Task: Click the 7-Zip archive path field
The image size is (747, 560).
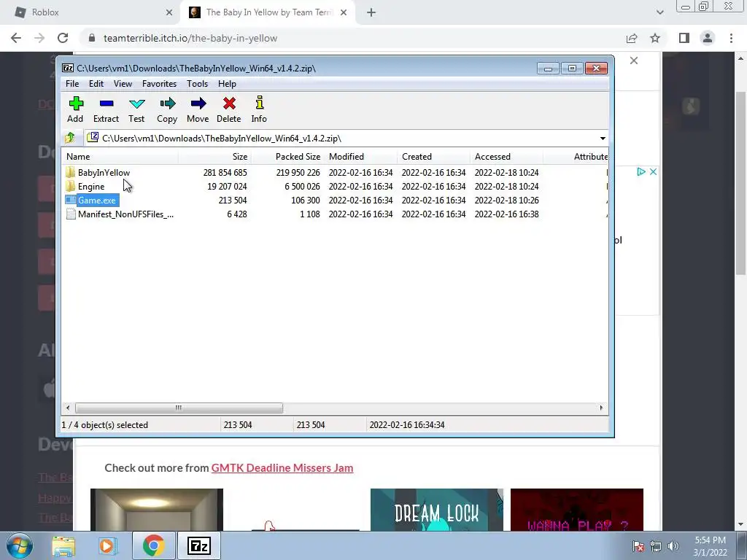Action: pyautogui.click(x=341, y=138)
